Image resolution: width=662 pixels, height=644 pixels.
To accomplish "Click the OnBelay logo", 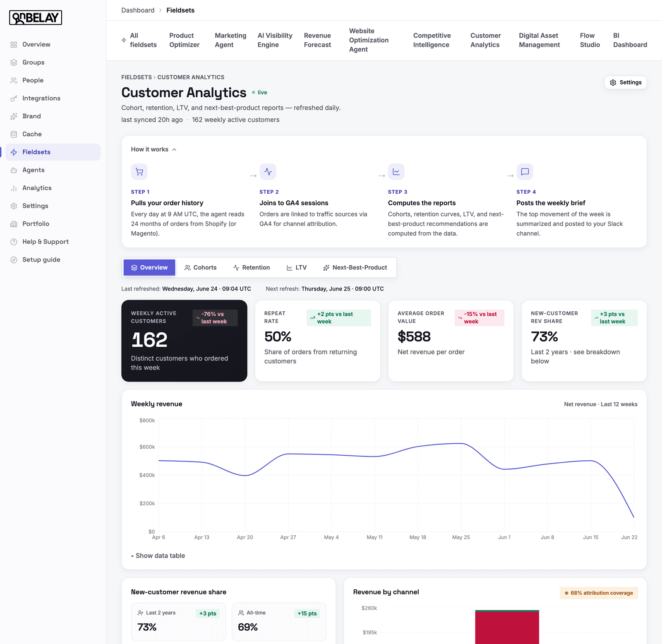I will 36,18.
